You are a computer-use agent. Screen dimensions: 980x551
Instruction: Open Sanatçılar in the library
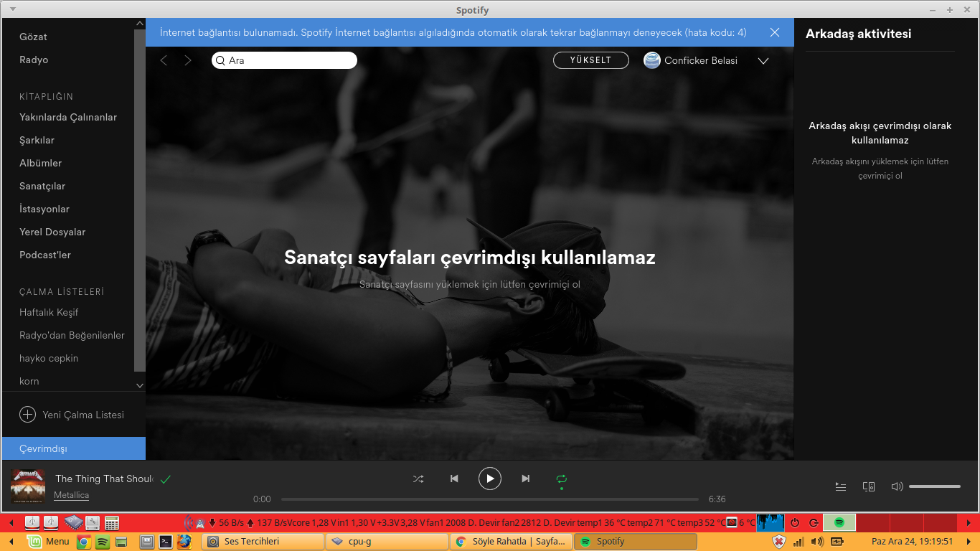click(x=42, y=186)
